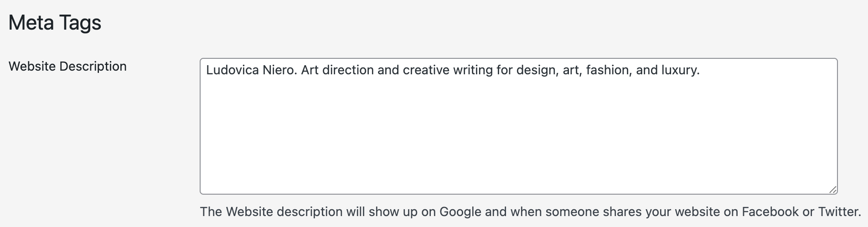Click the textarea resize handle corner

[x=832, y=190]
